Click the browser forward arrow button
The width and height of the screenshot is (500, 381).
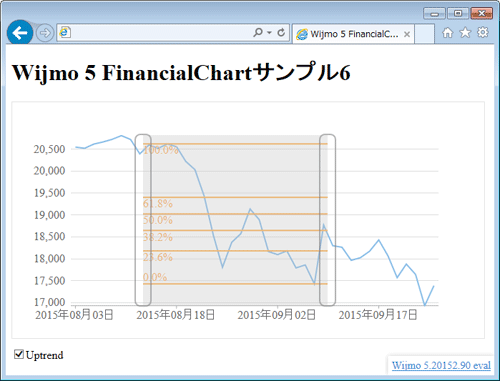click(45, 33)
